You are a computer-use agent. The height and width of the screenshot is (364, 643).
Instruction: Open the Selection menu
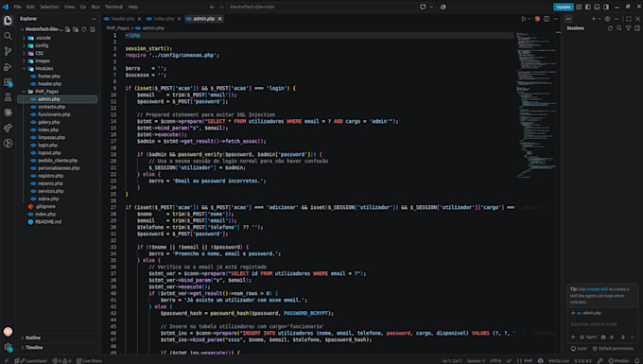[x=49, y=7]
